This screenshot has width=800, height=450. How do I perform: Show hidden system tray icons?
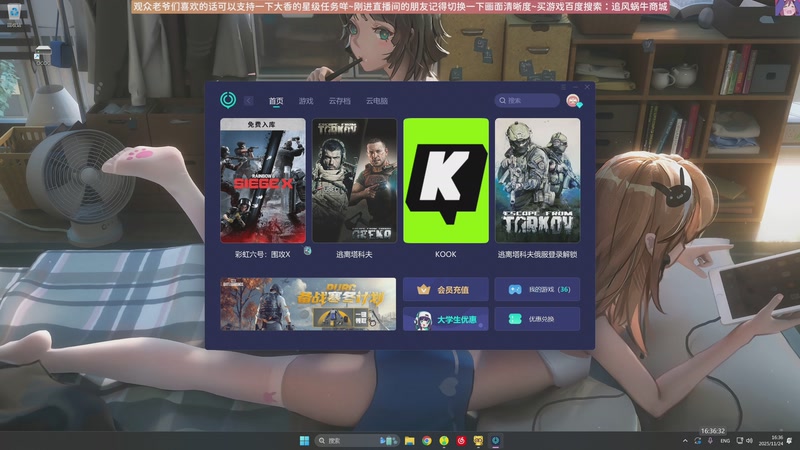point(685,441)
